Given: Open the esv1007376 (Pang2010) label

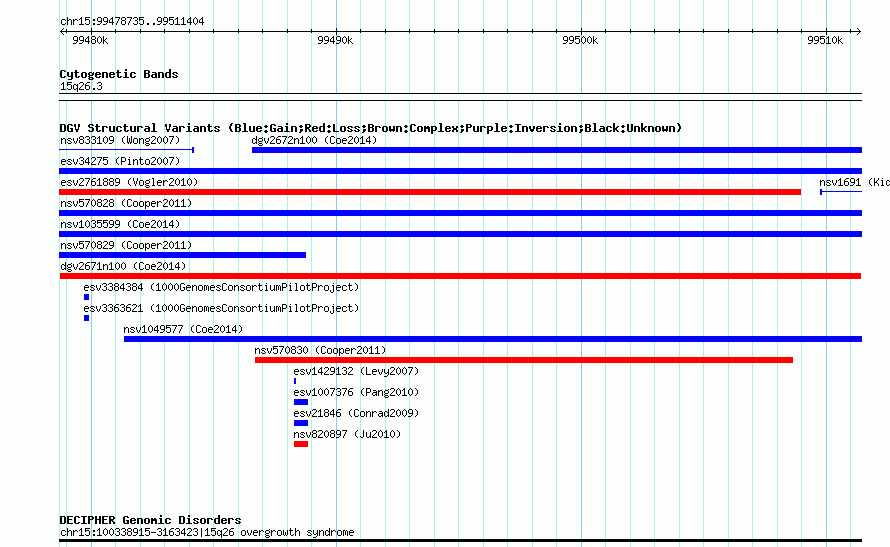Looking at the screenshot, I should coord(356,392).
